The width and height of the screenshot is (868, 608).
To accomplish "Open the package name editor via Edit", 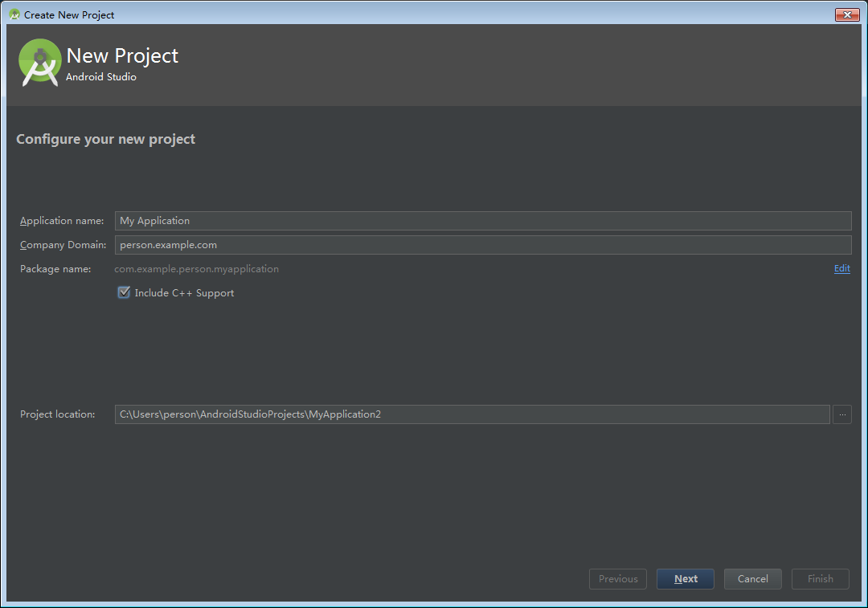I will click(x=841, y=268).
